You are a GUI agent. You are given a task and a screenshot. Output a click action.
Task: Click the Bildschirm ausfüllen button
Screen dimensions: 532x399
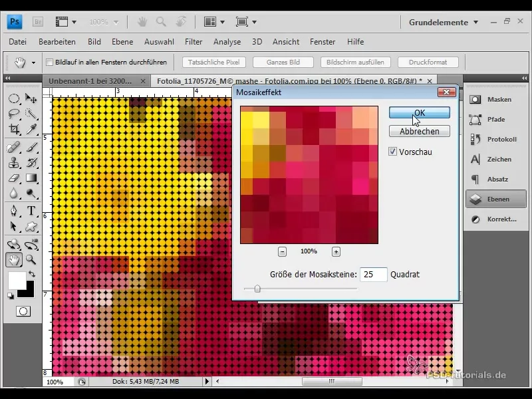(x=355, y=62)
